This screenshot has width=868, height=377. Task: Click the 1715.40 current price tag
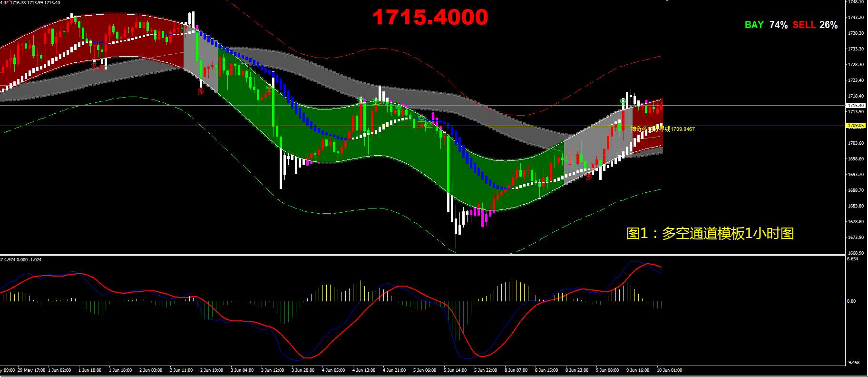coord(856,106)
